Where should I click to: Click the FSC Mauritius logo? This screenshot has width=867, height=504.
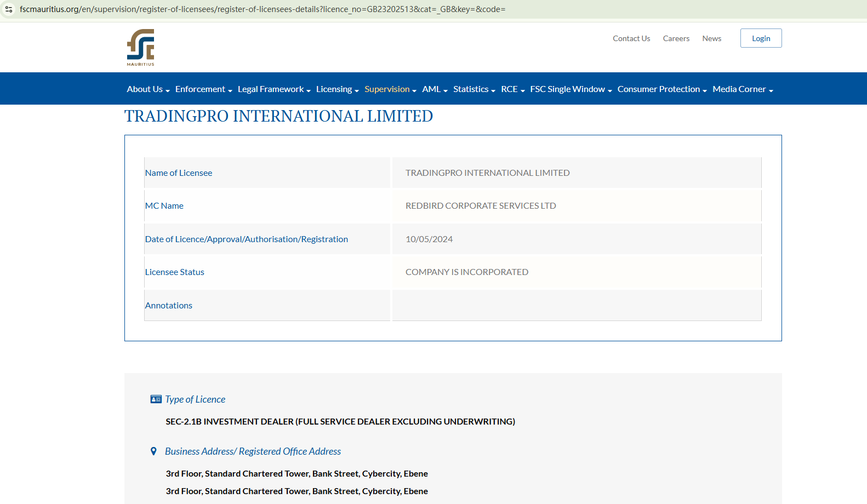141,47
